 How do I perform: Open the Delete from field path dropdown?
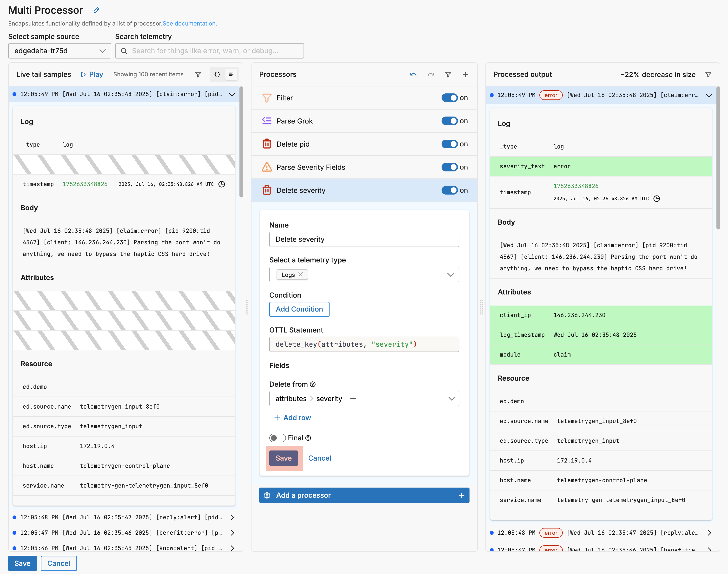tap(451, 398)
